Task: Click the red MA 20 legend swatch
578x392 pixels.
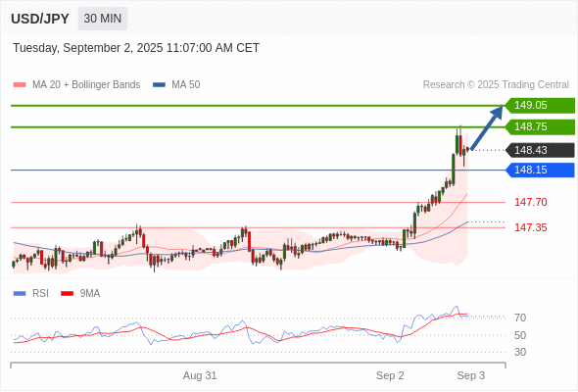Action: click(x=20, y=85)
